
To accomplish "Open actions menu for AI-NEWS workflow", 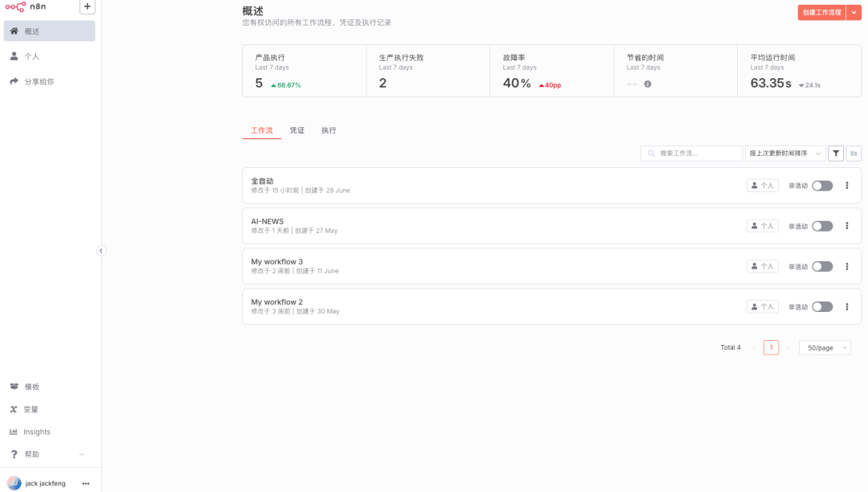I will [847, 226].
